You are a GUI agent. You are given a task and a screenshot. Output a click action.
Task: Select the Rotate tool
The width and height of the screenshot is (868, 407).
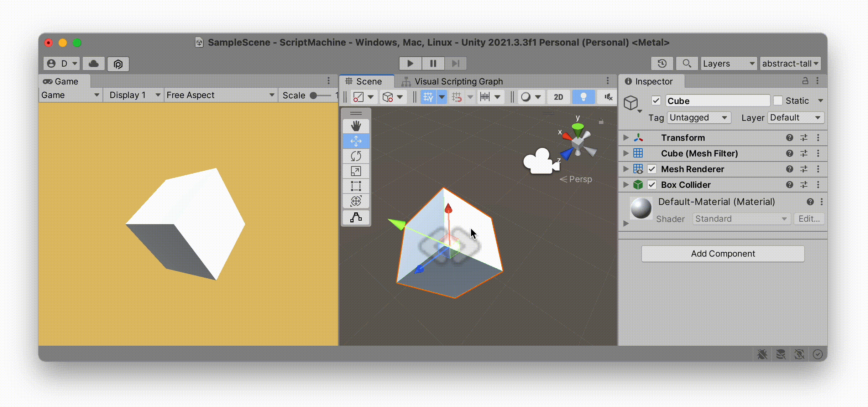[356, 156]
